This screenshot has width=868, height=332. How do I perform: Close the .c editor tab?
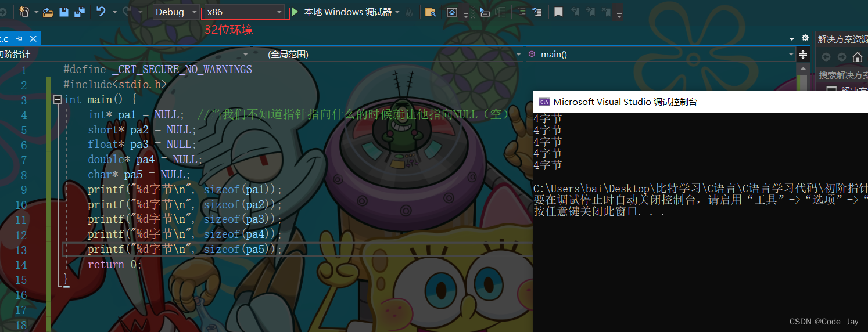coord(33,39)
